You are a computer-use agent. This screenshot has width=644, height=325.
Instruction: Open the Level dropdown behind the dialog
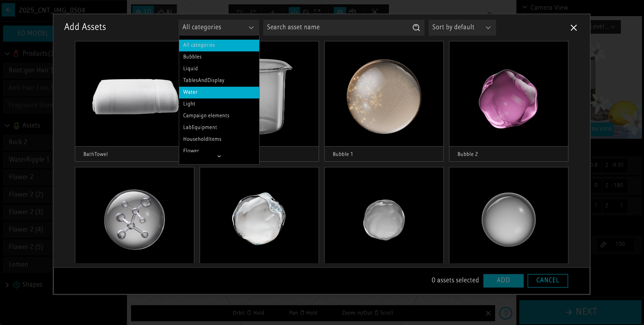pyautogui.click(x=605, y=27)
